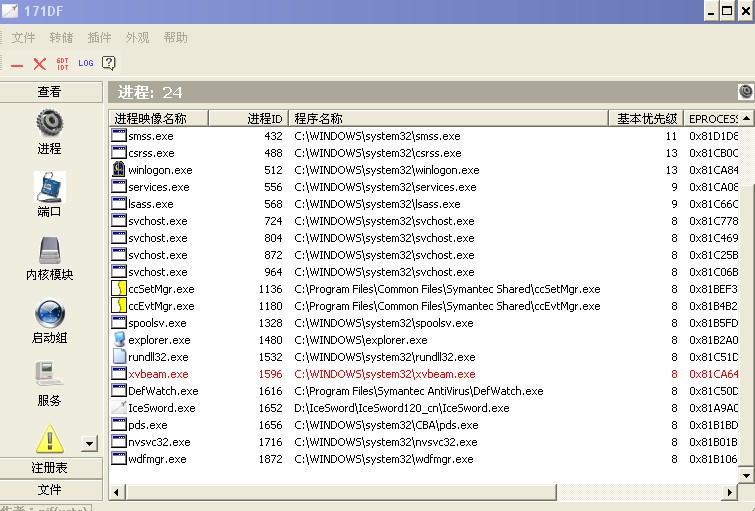Click the IceSword.exe sword icon
Image resolution: width=755 pixels, height=511 pixels.
[118, 407]
